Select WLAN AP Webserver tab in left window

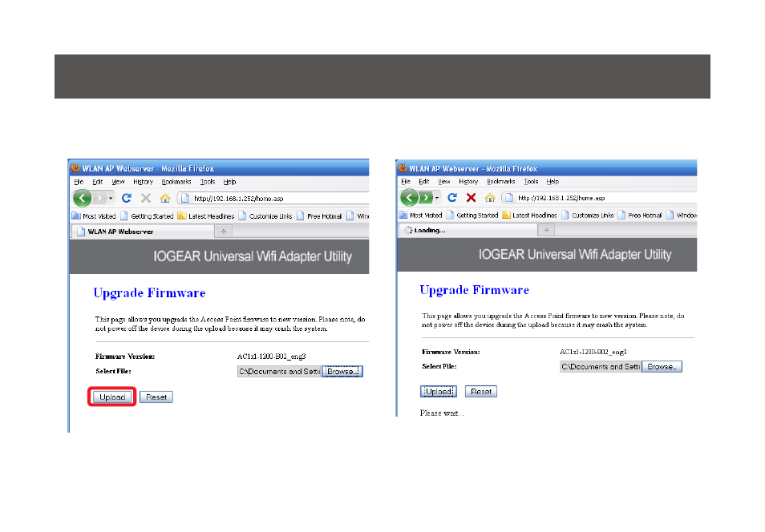coord(143,232)
